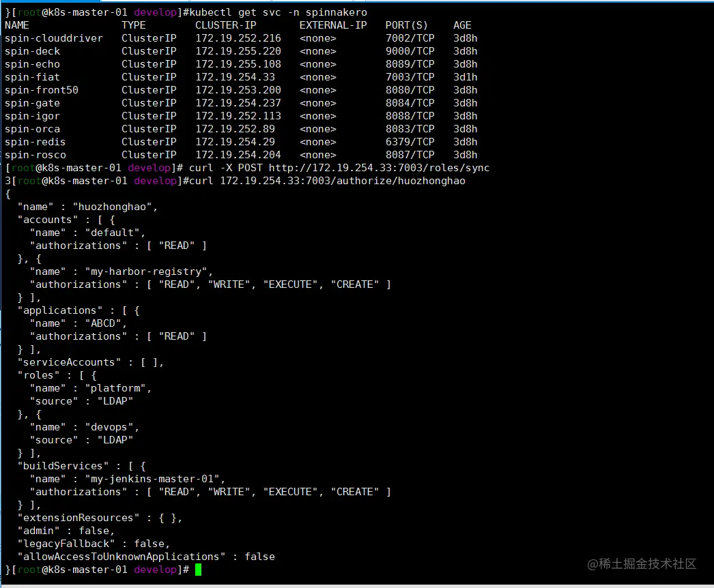Click the "legacyFallback" JSON key
The image size is (714, 588).
[66, 544]
